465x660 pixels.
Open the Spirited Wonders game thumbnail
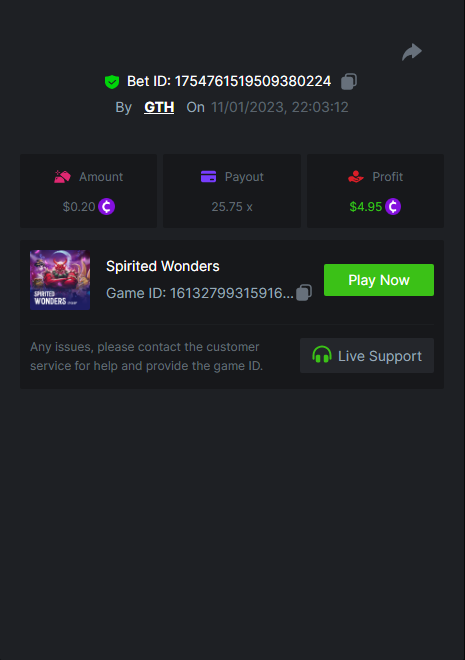(60, 280)
